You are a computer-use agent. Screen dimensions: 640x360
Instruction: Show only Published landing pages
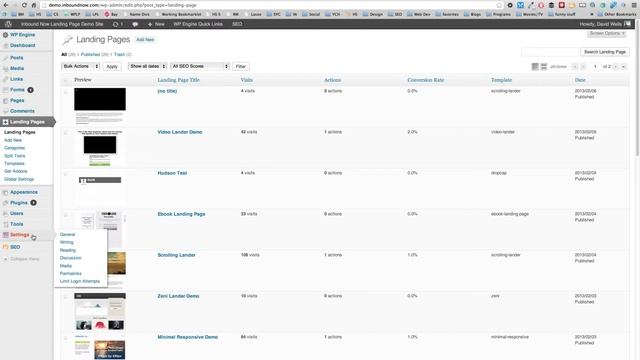coord(90,54)
